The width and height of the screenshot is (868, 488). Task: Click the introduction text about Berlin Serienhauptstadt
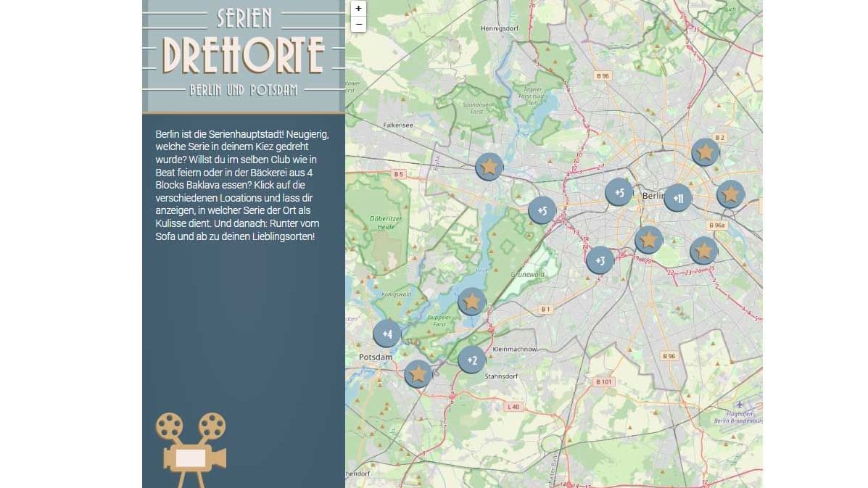(241, 185)
